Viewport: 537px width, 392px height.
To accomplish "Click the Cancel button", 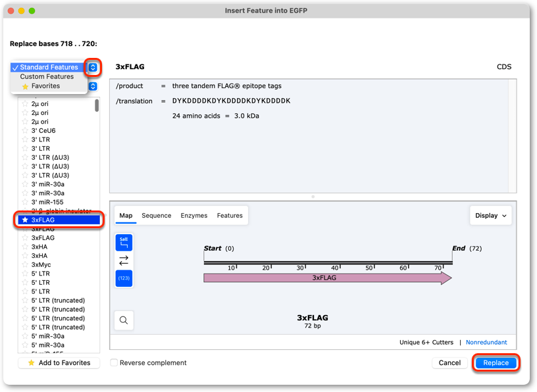I will (x=449, y=363).
